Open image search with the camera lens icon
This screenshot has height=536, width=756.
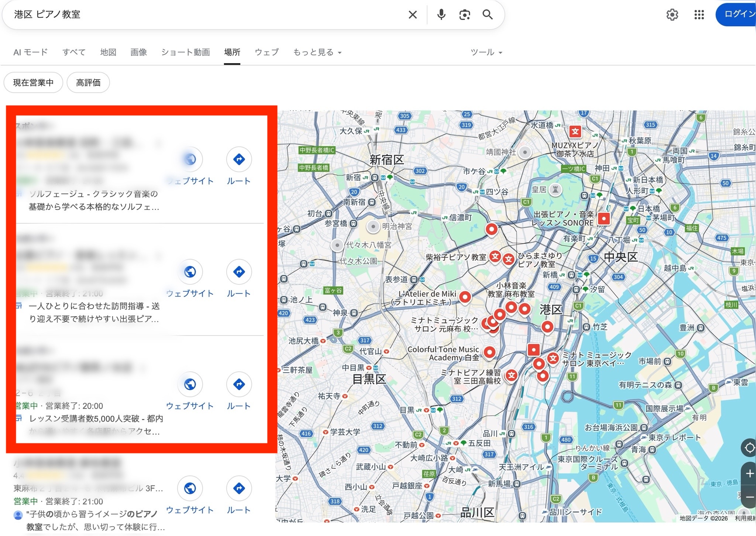(x=464, y=15)
